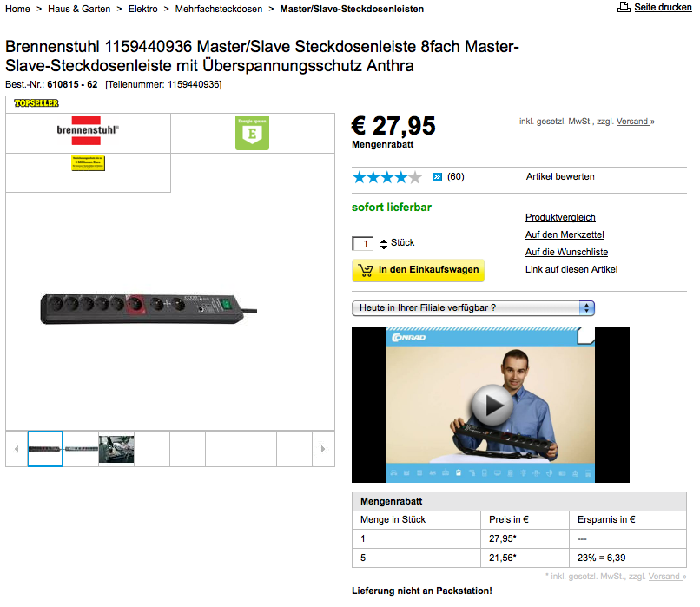Select the third thumbnail showing the workshop photo

116,449
